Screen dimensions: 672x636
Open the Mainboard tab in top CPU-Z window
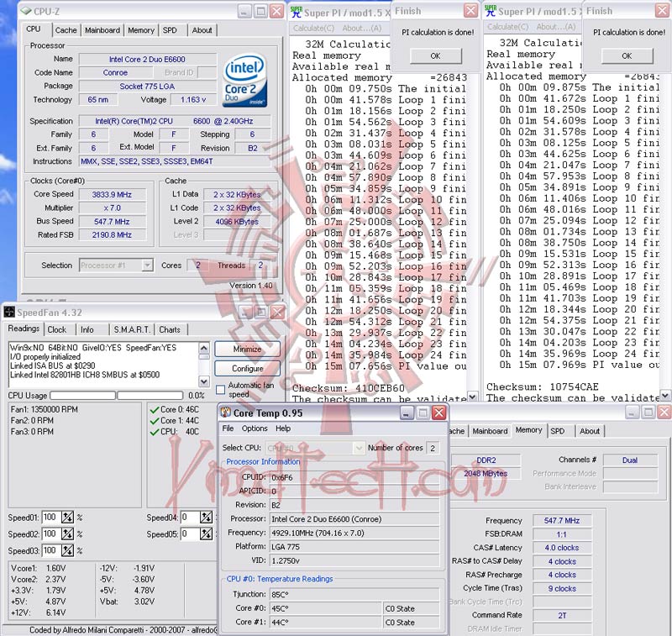coord(102,30)
